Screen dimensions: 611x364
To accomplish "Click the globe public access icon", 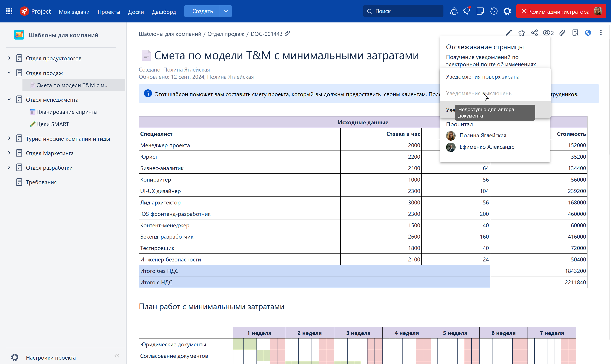I will [588, 33].
